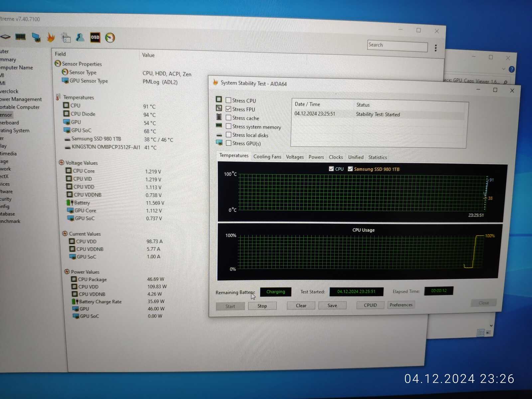Uncheck the Stress FPU checkbox

228,109
